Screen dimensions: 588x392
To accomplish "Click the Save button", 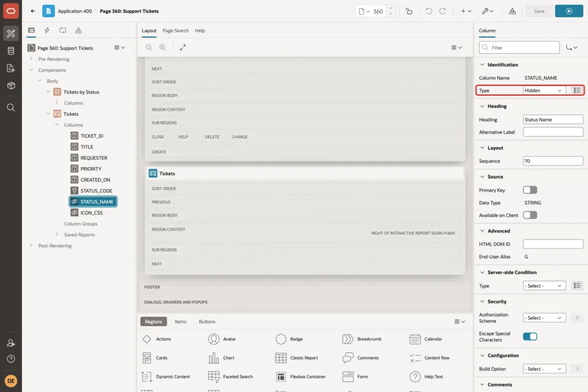I will coord(539,11).
